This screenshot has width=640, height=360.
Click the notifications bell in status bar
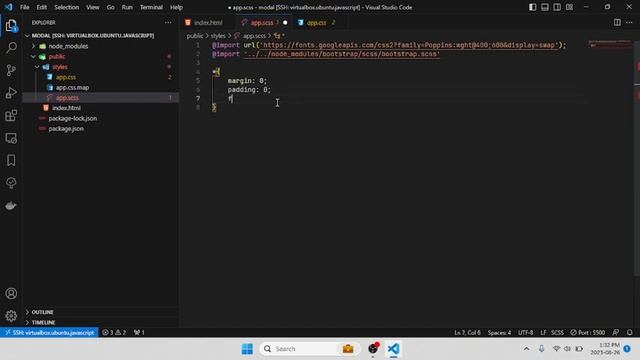629,333
